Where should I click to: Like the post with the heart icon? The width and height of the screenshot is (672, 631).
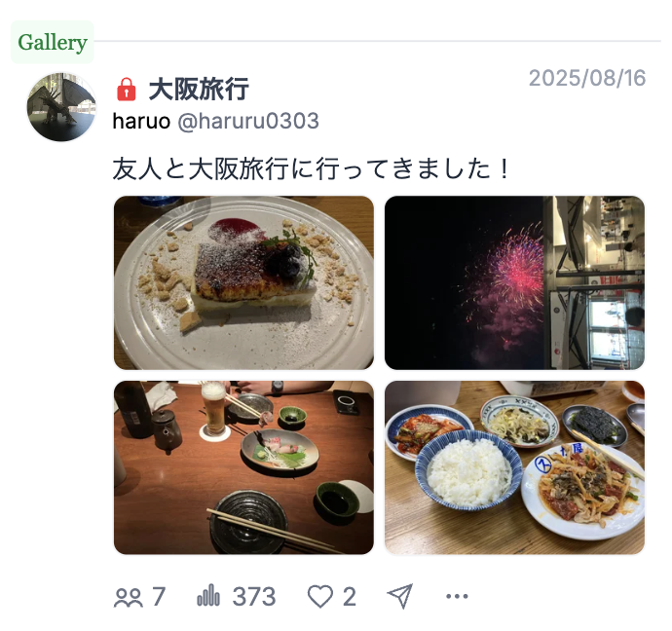[x=320, y=596]
